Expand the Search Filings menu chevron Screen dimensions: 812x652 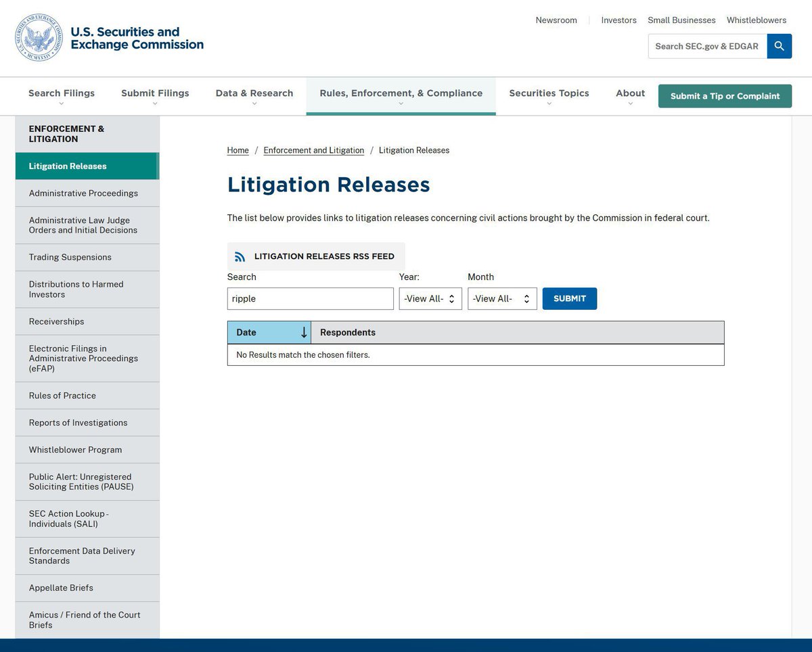click(x=61, y=103)
